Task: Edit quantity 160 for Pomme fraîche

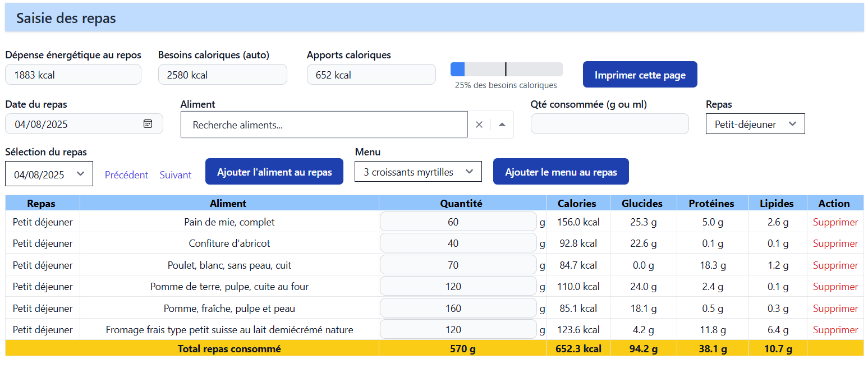Action: (x=458, y=308)
